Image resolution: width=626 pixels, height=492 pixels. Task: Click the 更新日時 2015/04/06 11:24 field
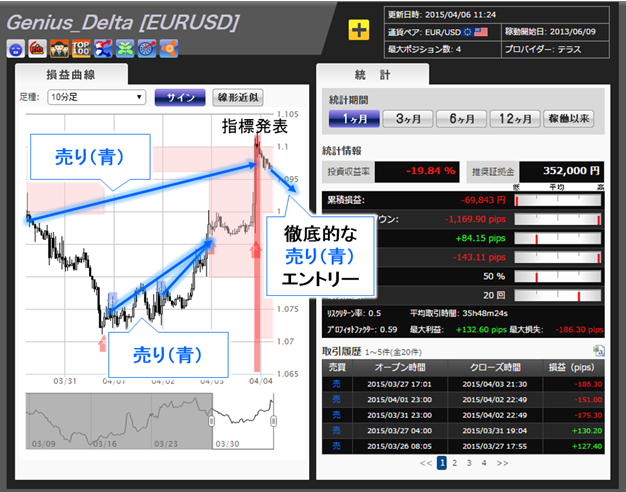click(497, 15)
